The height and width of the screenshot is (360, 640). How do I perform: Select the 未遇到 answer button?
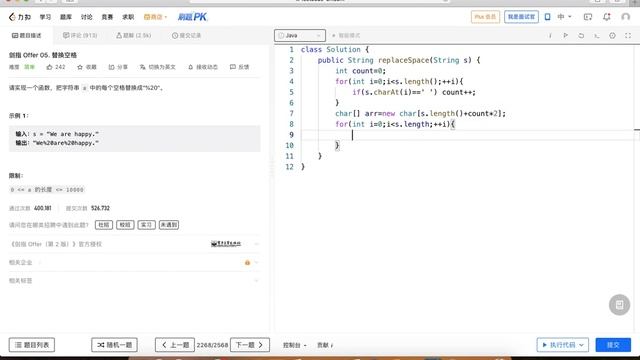tap(169, 224)
